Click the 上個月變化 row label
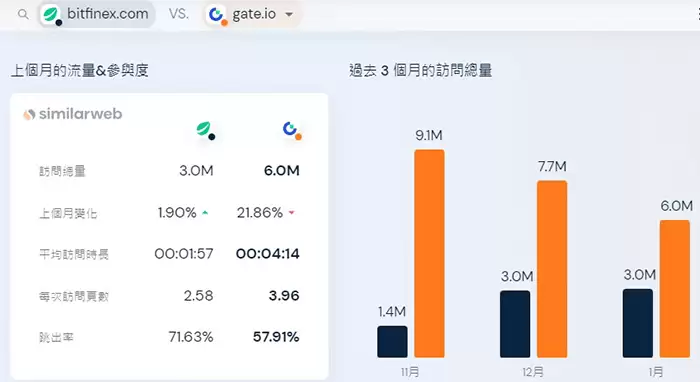The width and height of the screenshot is (700, 382). click(x=68, y=213)
